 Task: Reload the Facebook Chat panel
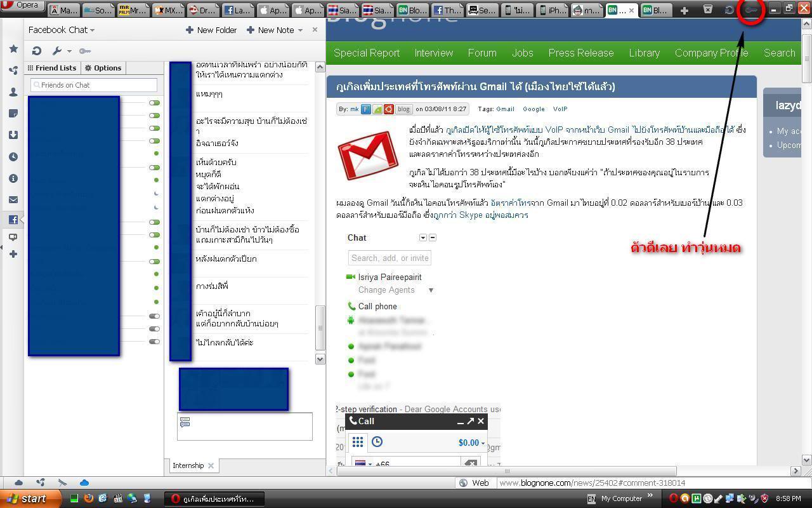point(37,51)
